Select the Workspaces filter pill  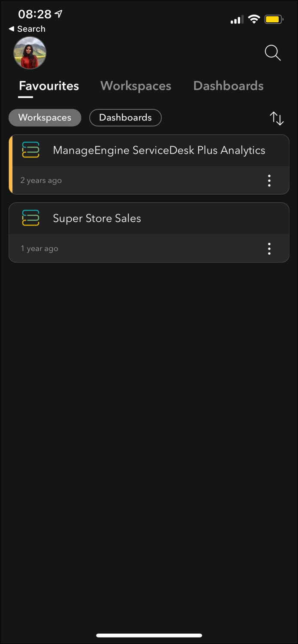point(45,117)
